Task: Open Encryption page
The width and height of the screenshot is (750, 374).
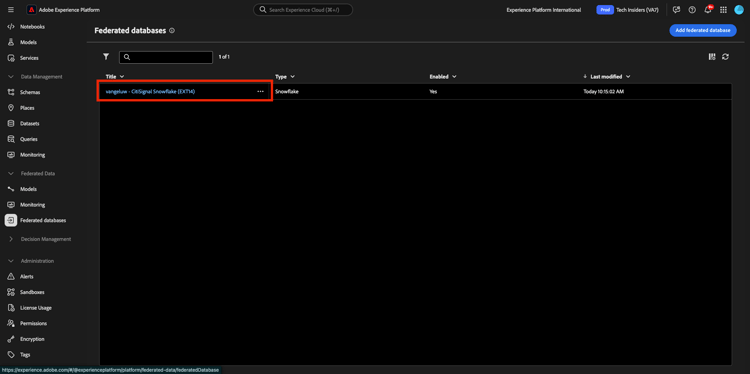Action: [32, 339]
